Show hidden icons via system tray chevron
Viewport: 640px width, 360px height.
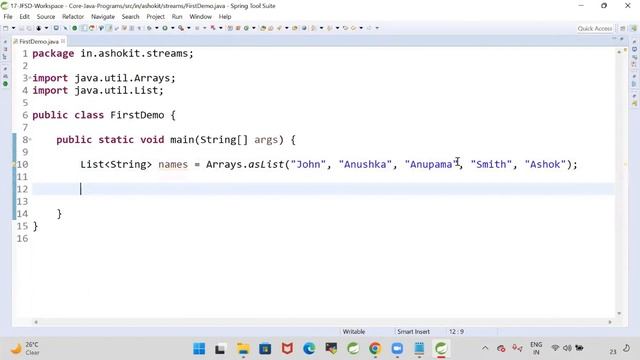[485, 348]
